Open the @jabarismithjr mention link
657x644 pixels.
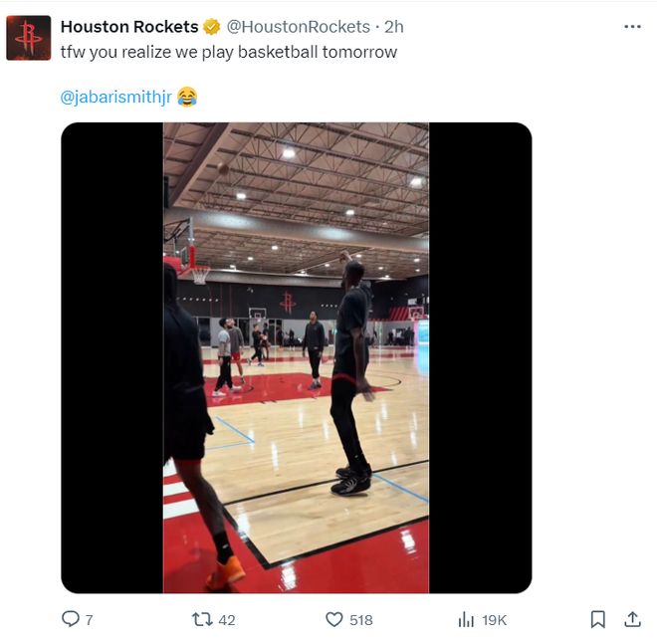tap(115, 97)
